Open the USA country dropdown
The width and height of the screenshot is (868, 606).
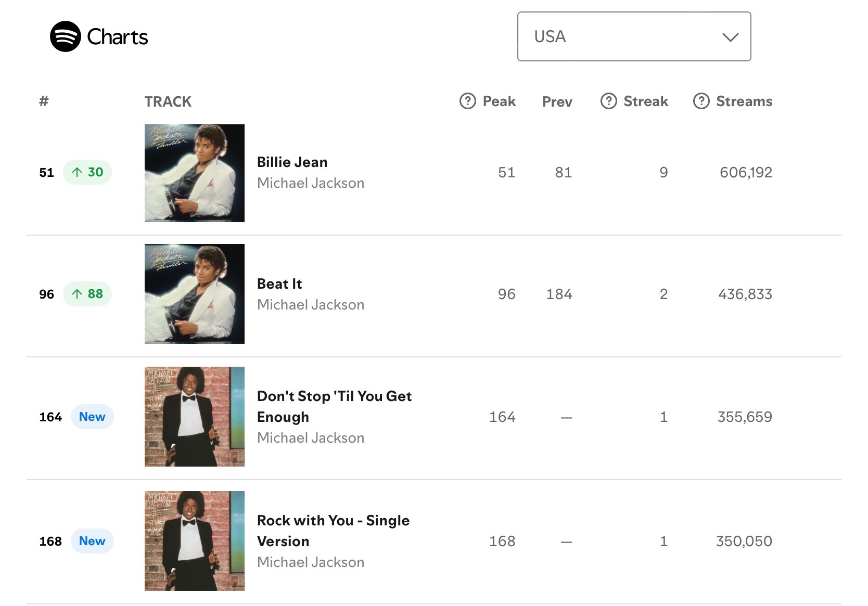coord(633,36)
